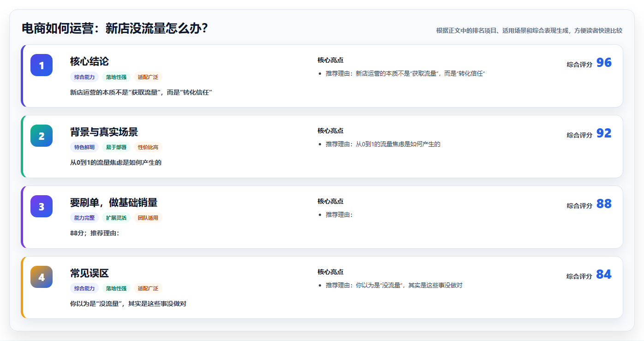
Task: Click the description 88分；推荐理由：
Action: (95, 233)
